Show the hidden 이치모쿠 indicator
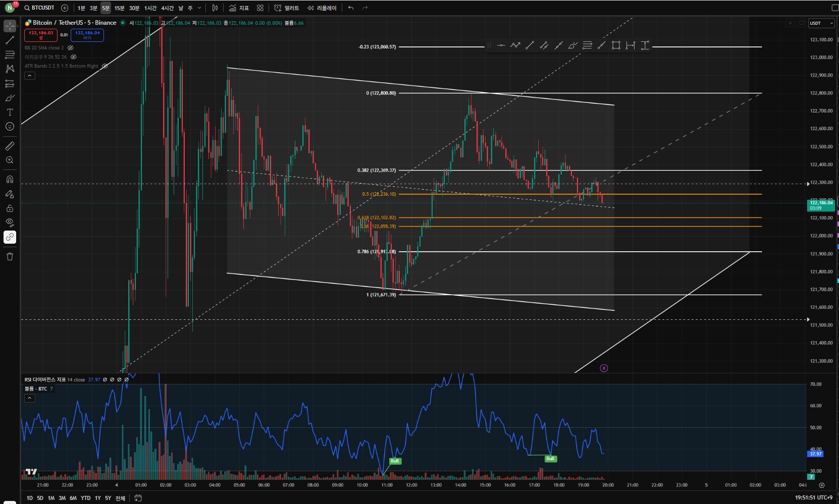The image size is (839, 504). coord(74,57)
